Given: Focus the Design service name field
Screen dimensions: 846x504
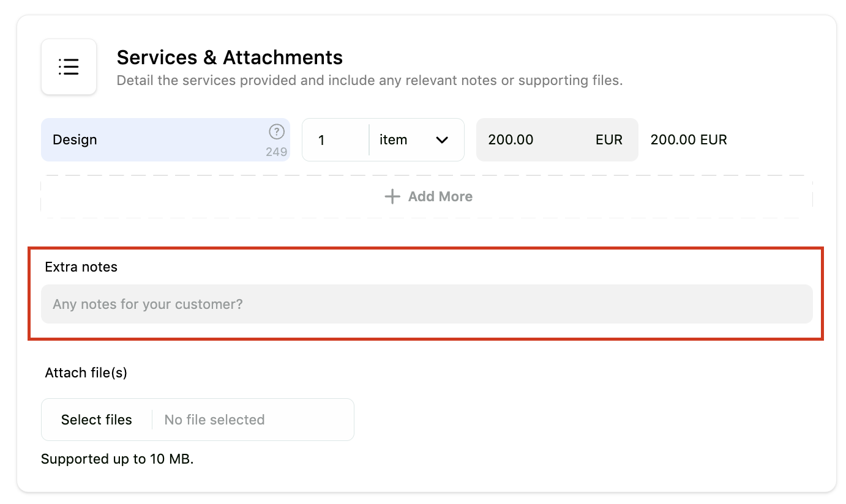Looking at the screenshot, I should (165, 139).
